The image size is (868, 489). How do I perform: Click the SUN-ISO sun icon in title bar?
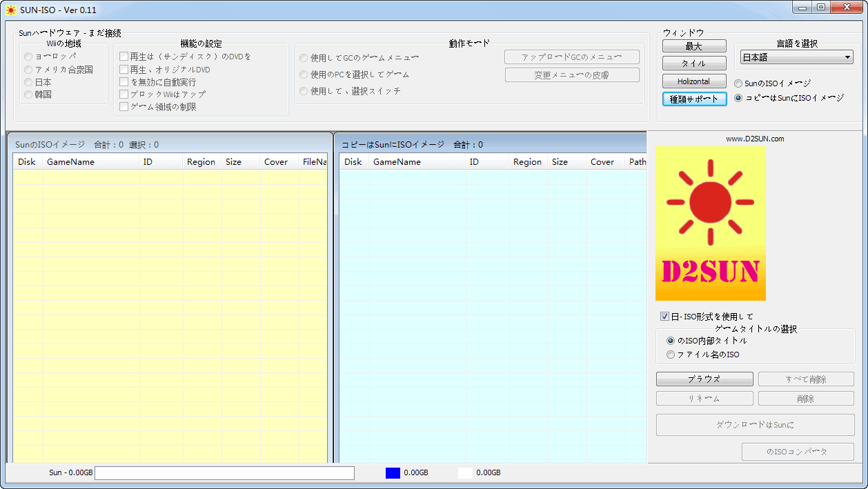coord(11,10)
